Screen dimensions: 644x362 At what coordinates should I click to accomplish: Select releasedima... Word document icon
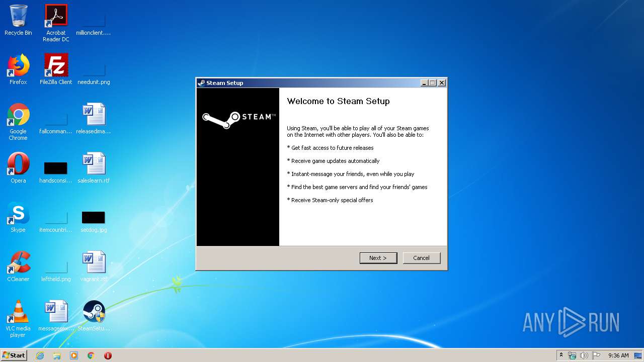point(94,119)
